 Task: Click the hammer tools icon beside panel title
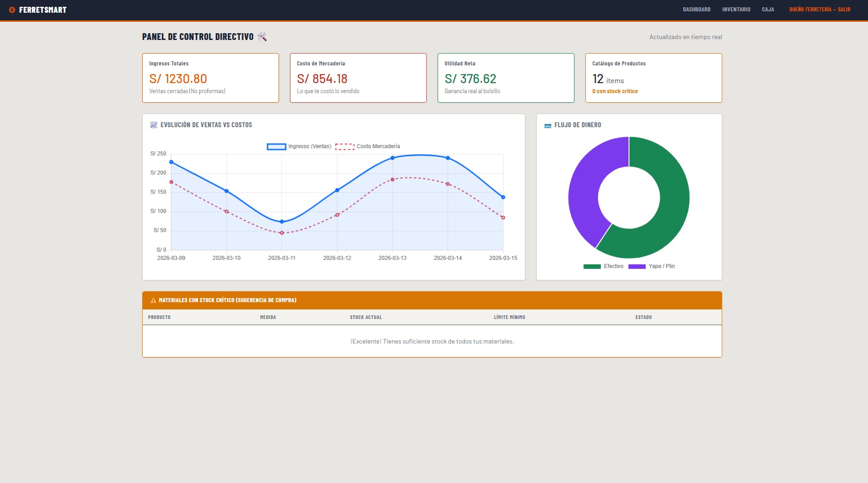pos(262,37)
